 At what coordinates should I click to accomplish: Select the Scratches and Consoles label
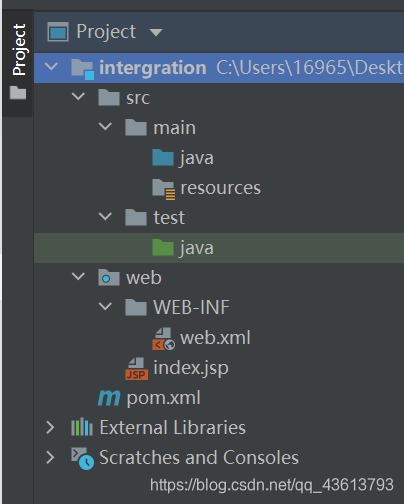(x=199, y=457)
